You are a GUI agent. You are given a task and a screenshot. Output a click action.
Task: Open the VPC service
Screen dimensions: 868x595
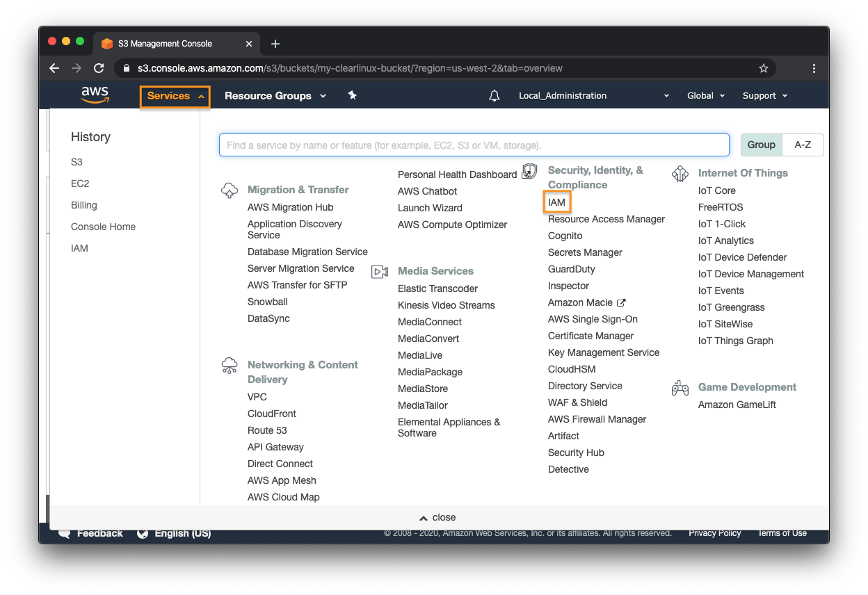tap(257, 397)
